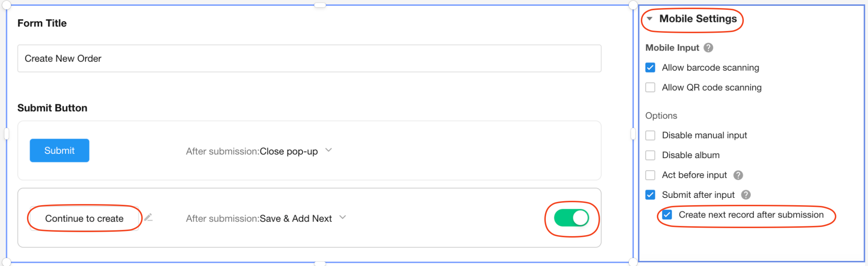Click the help icon beside Submit after input
The width and height of the screenshot is (868, 266).
[746, 195]
